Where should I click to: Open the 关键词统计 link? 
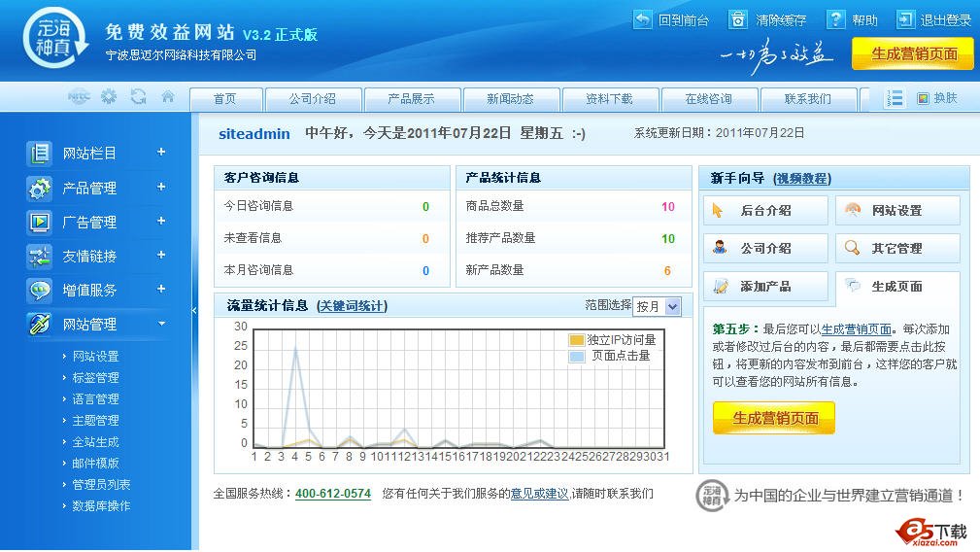point(352,306)
